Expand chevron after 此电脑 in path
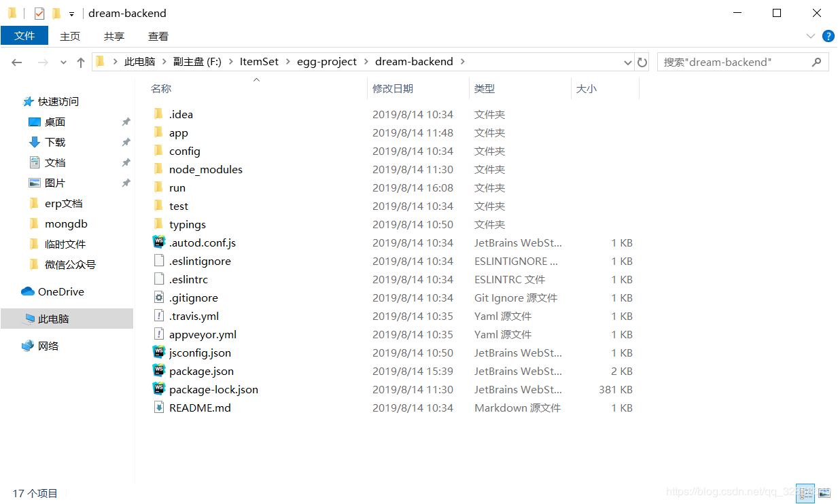 click(x=164, y=62)
